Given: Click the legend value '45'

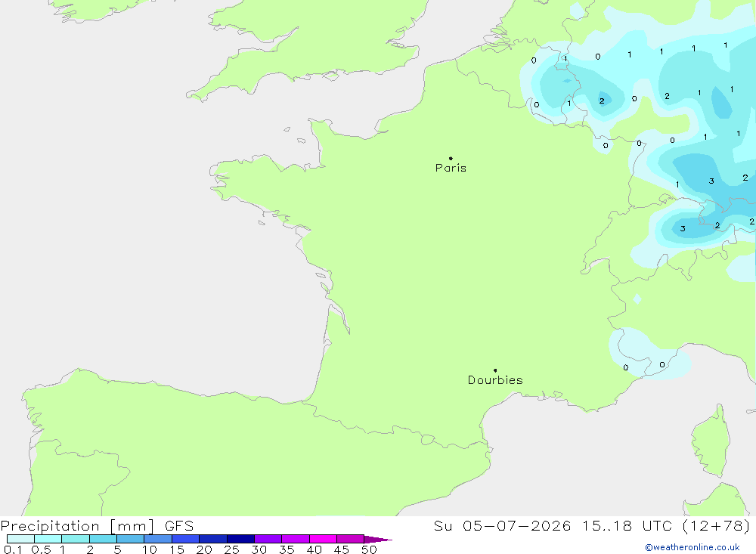Looking at the screenshot, I should coord(342,549).
